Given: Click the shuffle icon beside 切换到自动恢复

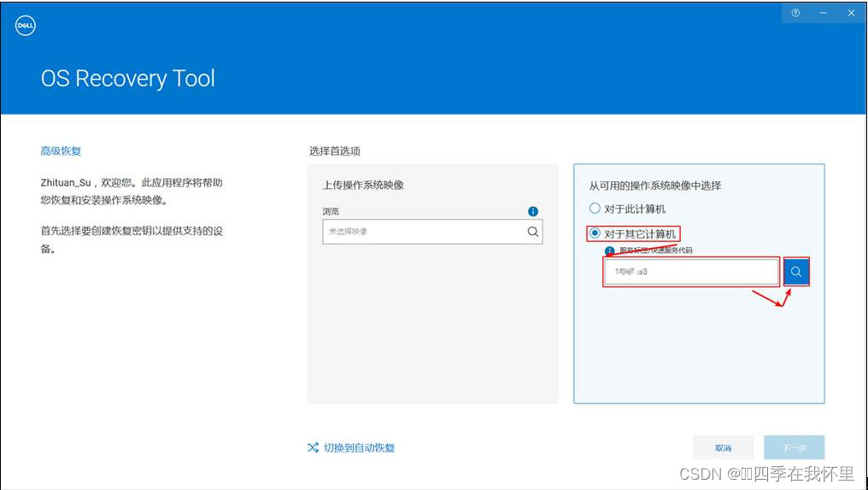Looking at the screenshot, I should click(x=313, y=447).
